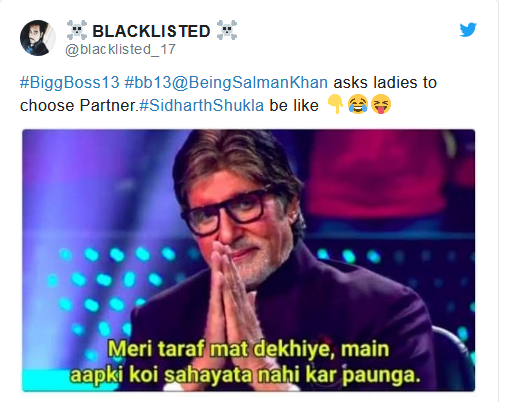Image resolution: width=515 pixels, height=402 pixels.
Task: Click the 'choose Partner.' text
Action: [78, 106]
